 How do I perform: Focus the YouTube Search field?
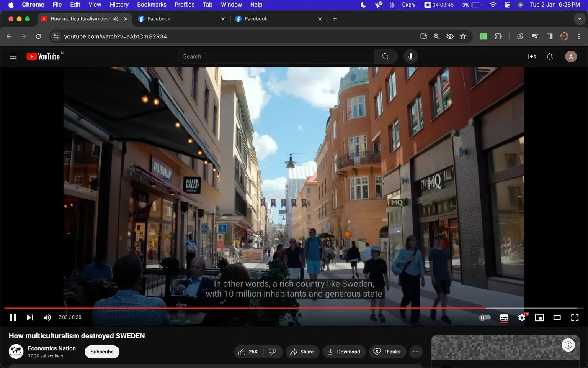tap(276, 56)
